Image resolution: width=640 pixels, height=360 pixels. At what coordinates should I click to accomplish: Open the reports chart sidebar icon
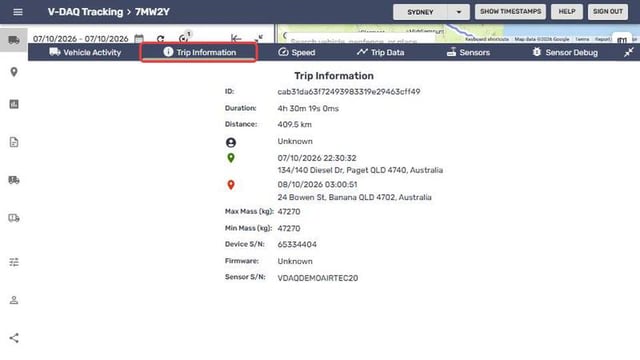[x=14, y=104]
